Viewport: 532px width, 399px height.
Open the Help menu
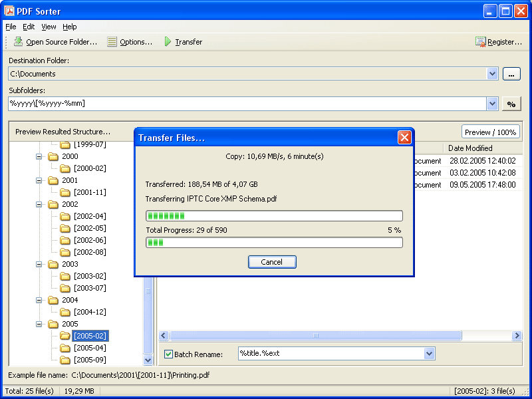click(x=70, y=27)
